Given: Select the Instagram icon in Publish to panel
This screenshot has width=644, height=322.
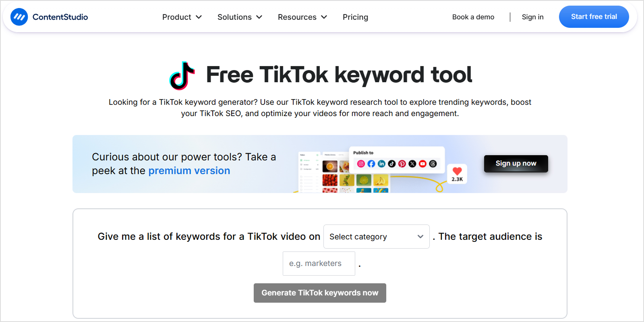Looking at the screenshot, I should 361,164.
